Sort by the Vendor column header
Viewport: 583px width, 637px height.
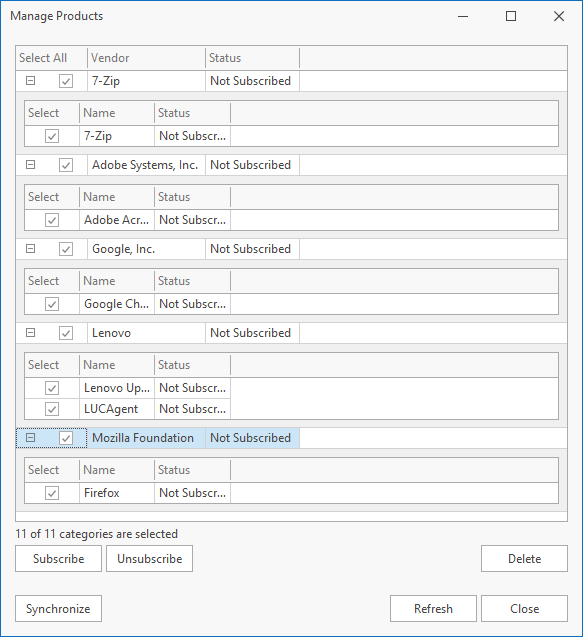(146, 58)
